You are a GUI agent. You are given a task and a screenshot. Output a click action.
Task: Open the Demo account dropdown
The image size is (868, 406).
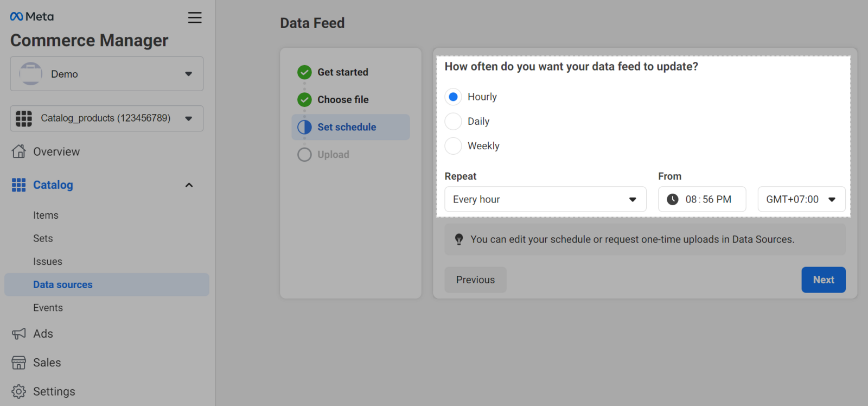coord(107,74)
